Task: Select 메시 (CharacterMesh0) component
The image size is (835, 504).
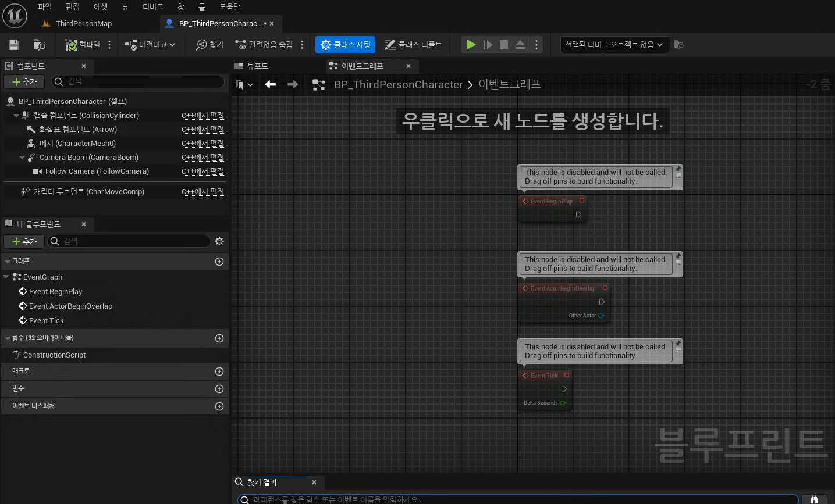Action: (77, 144)
